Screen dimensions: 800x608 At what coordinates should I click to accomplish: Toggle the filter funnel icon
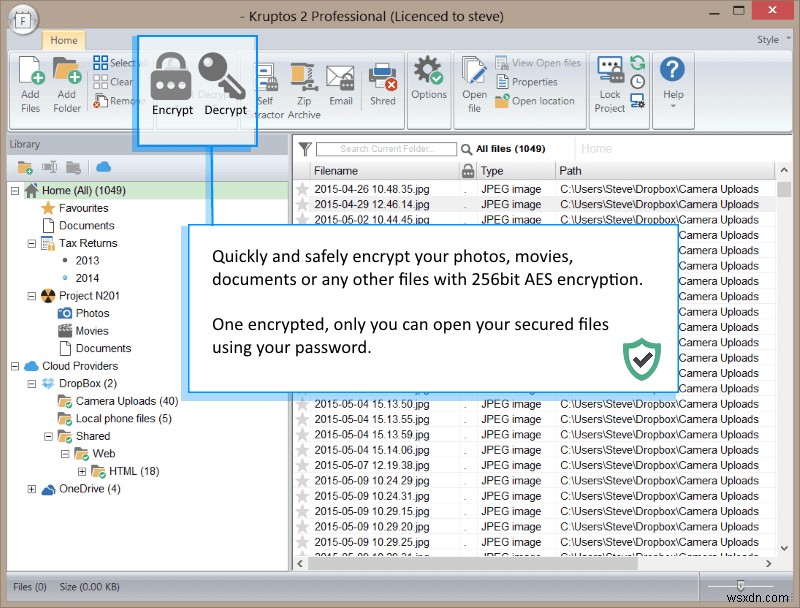(305, 149)
